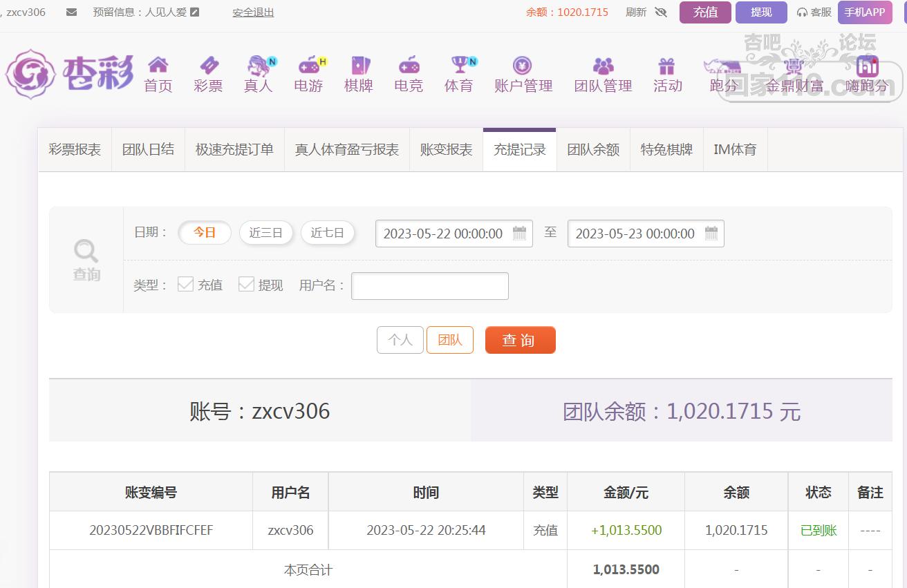907x588 pixels.
Task: Open the 彩票 lottery ticket icon
Action: click(208, 66)
